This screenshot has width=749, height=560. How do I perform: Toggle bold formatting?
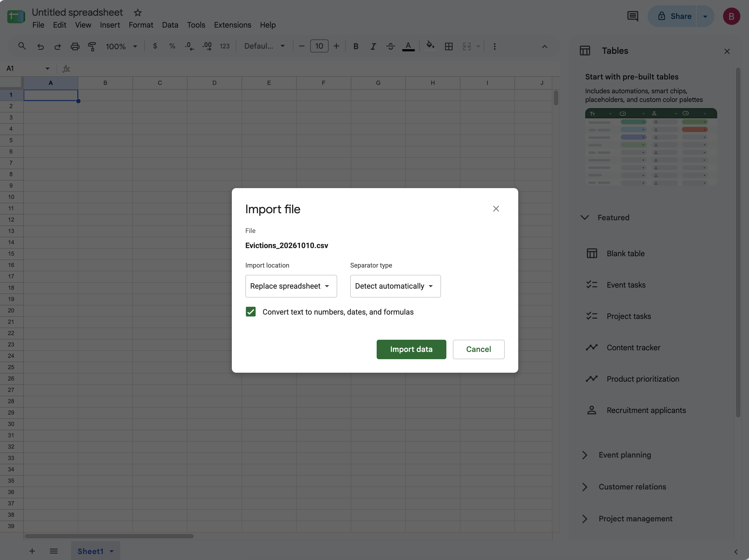pos(356,46)
